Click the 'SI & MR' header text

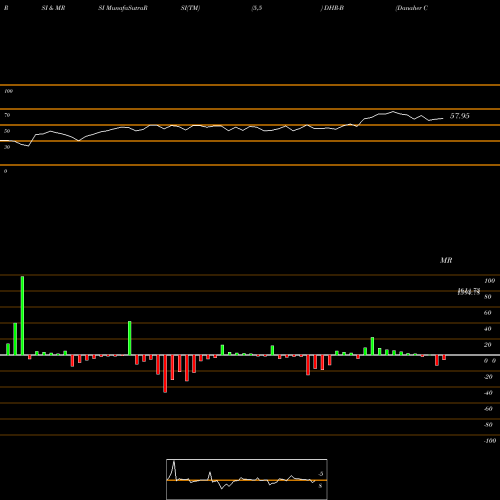click(x=53, y=8)
